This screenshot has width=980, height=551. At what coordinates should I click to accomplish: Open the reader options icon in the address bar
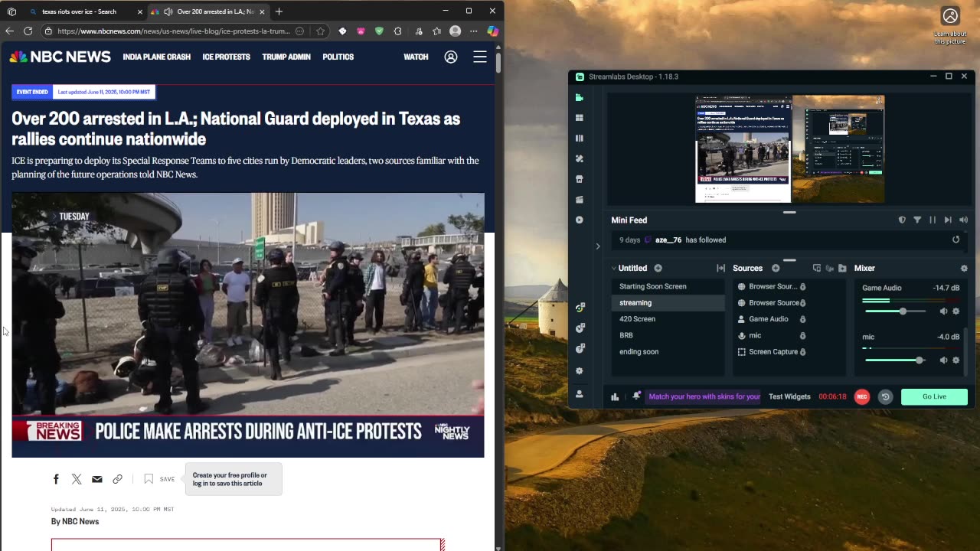click(x=300, y=31)
